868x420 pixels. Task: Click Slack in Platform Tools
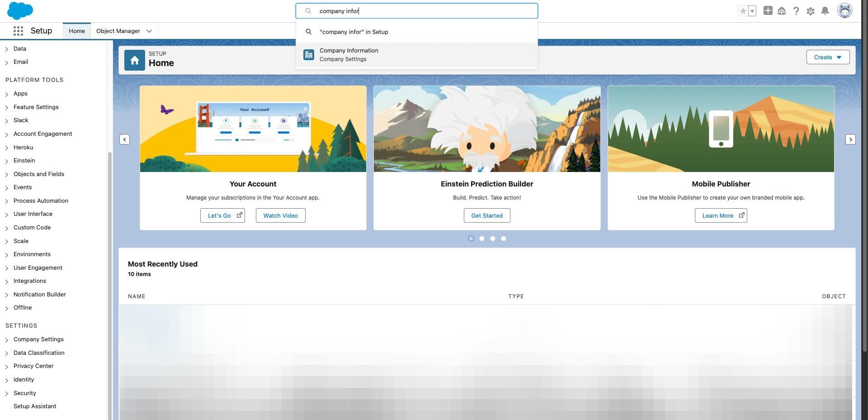point(21,120)
